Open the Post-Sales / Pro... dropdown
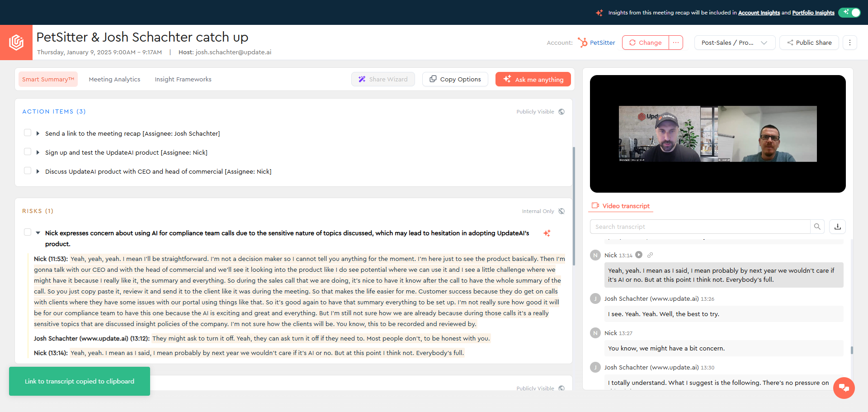 (735, 43)
